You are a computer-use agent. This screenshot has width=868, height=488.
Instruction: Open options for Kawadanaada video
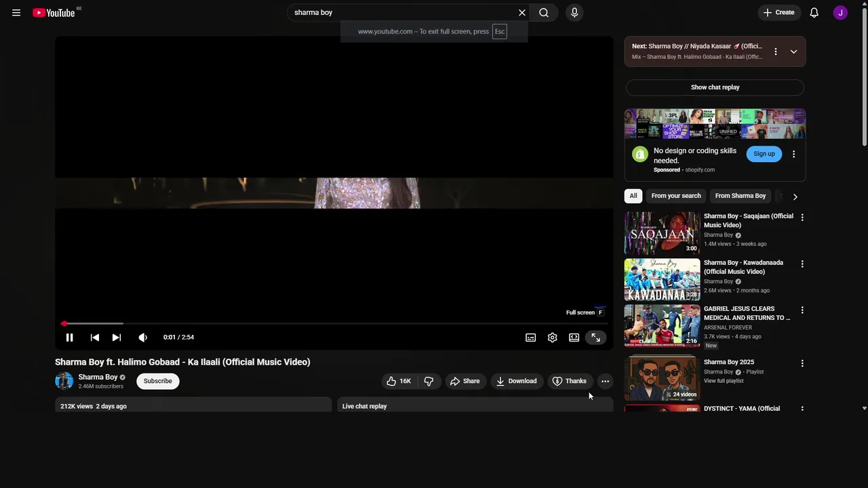click(x=802, y=264)
